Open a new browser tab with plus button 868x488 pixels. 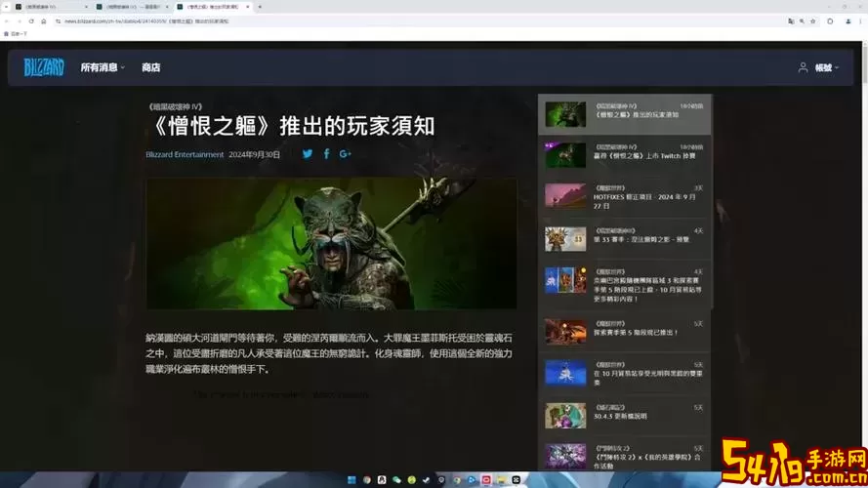coord(260,7)
